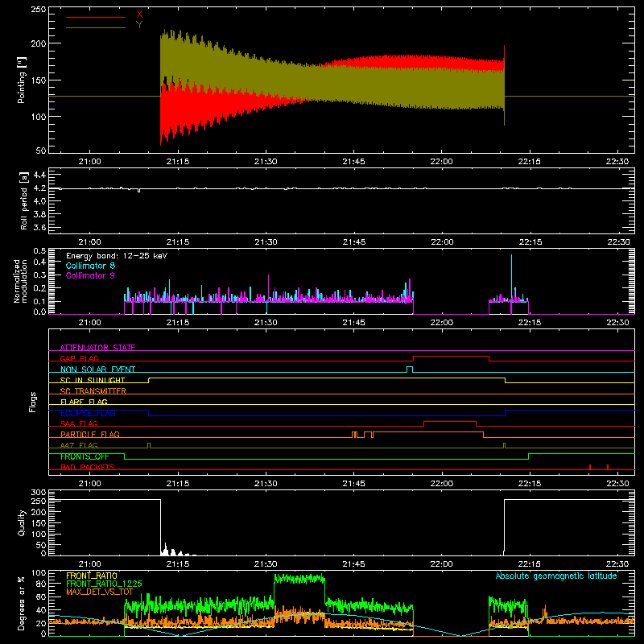This screenshot has width=644, height=644.
Task: Click the PARTICLE_FLAG label
Action: pos(90,434)
